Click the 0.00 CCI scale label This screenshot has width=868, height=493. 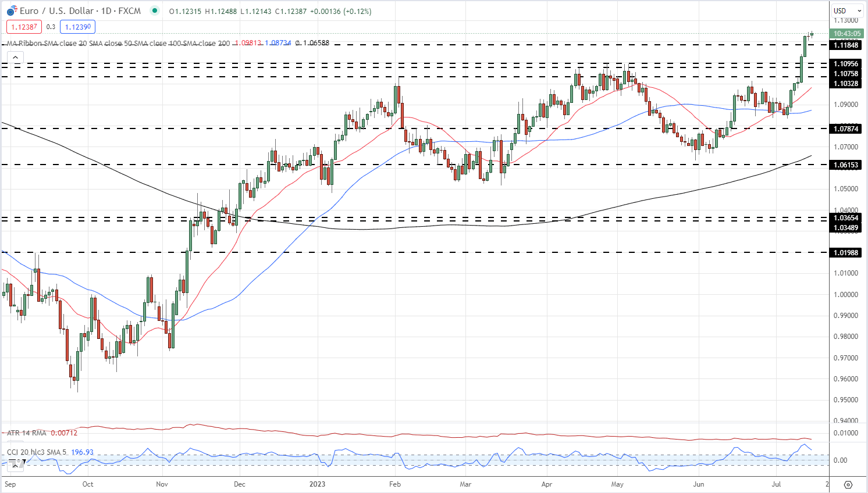pos(841,460)
